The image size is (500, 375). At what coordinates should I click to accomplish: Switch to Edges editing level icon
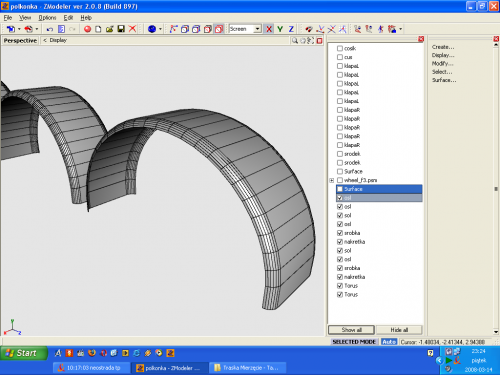pos(185,29)
